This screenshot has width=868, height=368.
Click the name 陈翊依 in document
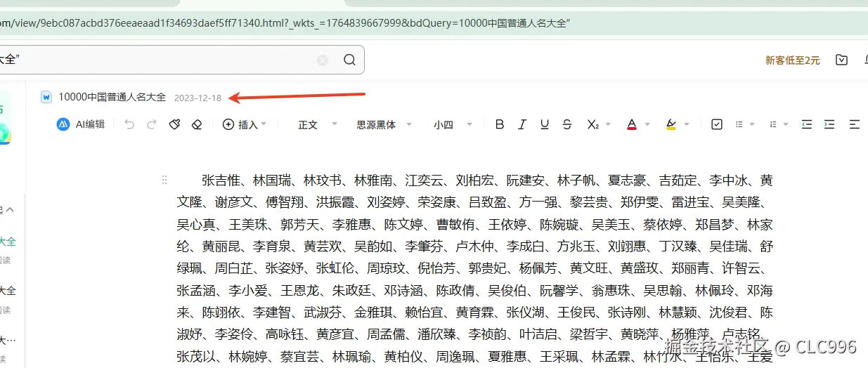coord(221,313)
